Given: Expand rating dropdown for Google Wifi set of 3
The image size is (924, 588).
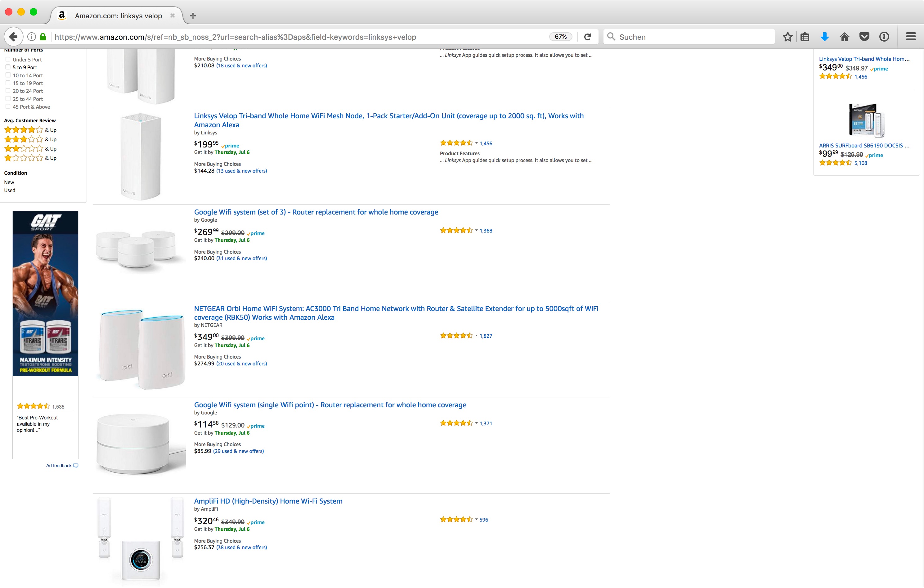Looking at the screenshot, I should pyautogui.click(x=476, y=230).
